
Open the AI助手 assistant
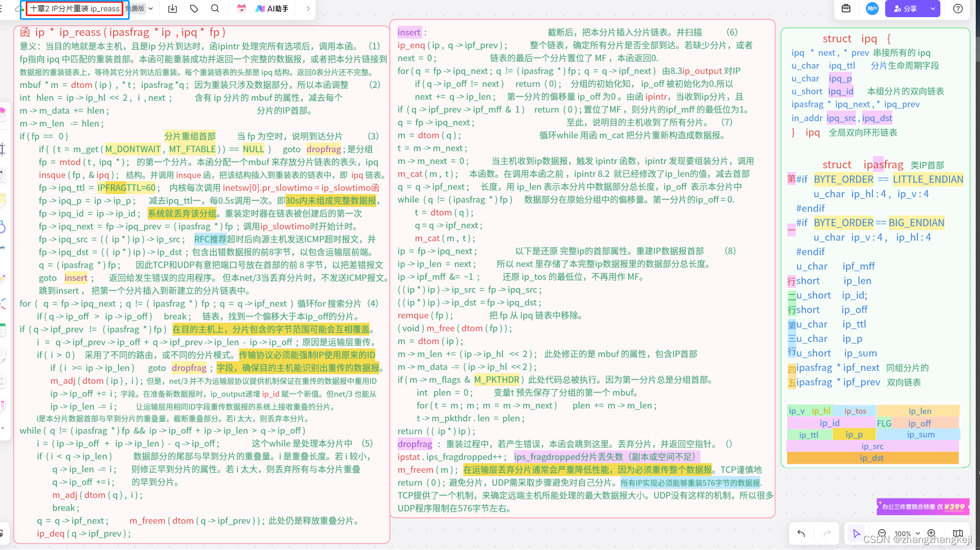[x=272, y=9]
